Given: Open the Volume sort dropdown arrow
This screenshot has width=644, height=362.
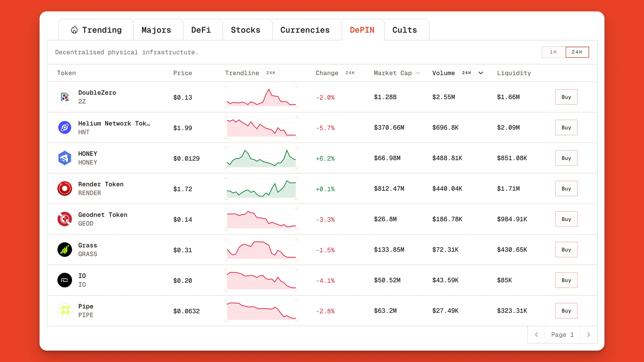Looking at the screenshot, I should tap(481, 73).
